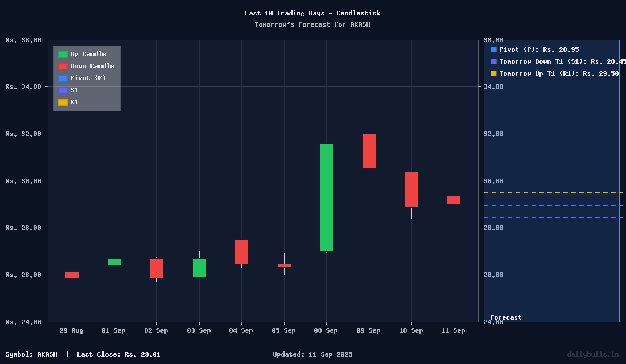Click the '34.00' right axis label

click(x=493, y=86)
